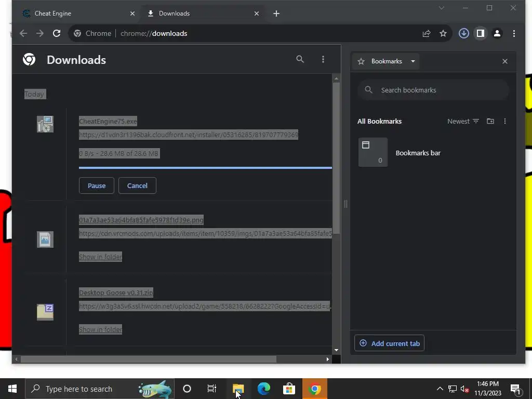The image size is (532, 399).
Task: Show the png download in folder
Action: point(100,257)
